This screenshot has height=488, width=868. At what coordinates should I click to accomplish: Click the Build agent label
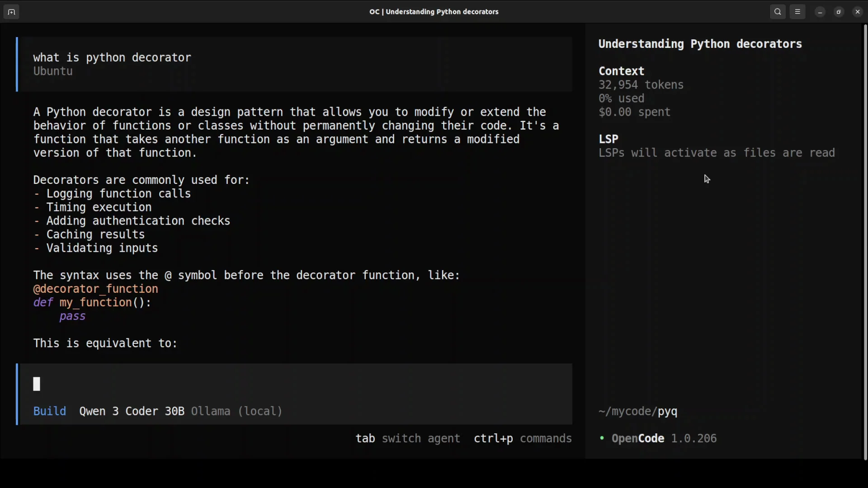[x=50, y=411]
